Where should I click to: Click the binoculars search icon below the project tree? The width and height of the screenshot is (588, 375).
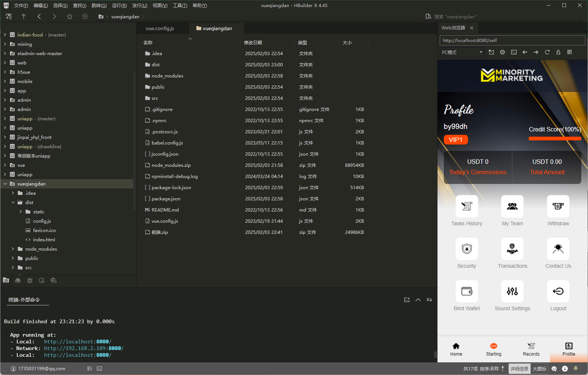pos(18,280)
